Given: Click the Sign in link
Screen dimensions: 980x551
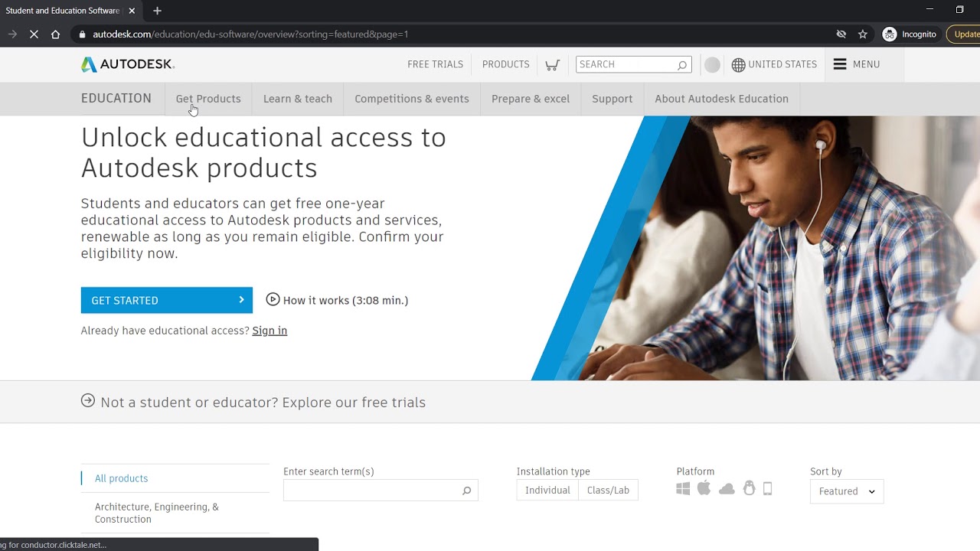Looking at the screenshot, I should pyautogui.click(x=269, y=331).
